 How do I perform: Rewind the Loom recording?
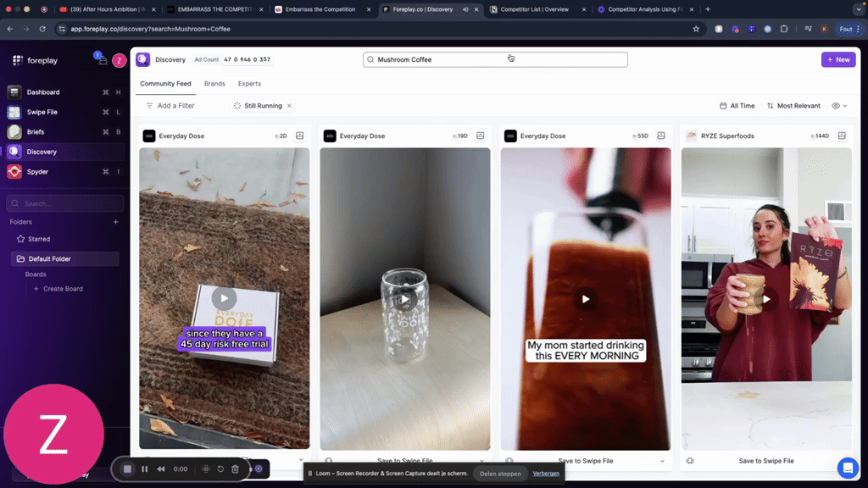pos(161,469)
